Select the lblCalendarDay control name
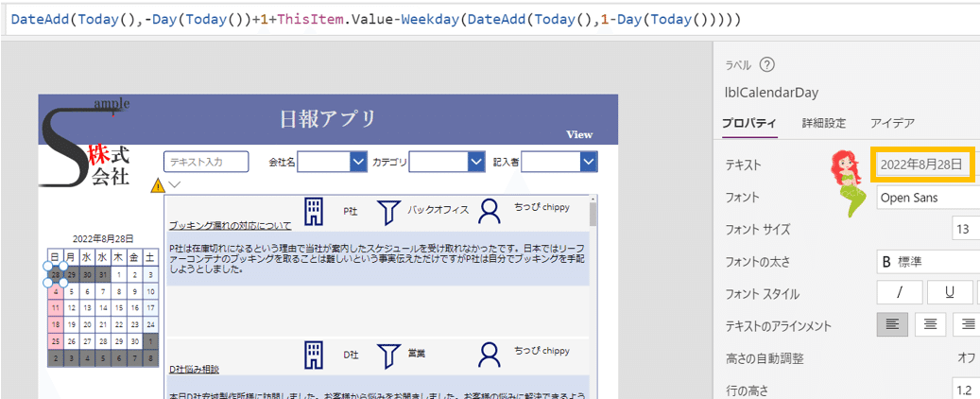 click(770, 93)
